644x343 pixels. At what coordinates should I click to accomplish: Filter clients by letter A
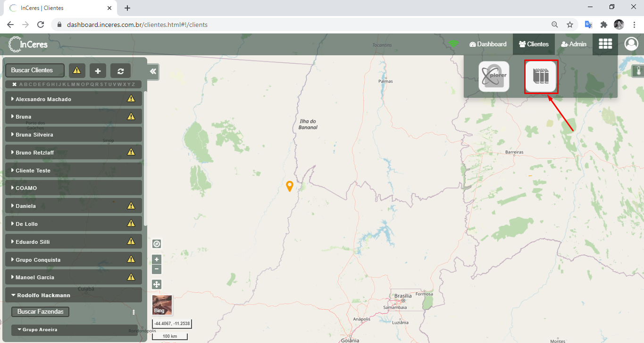click(21, 84)
